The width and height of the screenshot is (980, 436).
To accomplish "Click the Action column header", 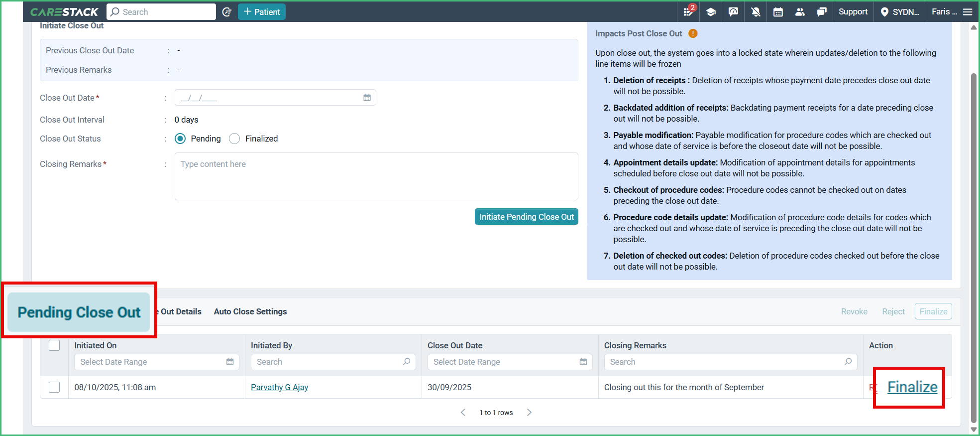I will click(880, 345).
